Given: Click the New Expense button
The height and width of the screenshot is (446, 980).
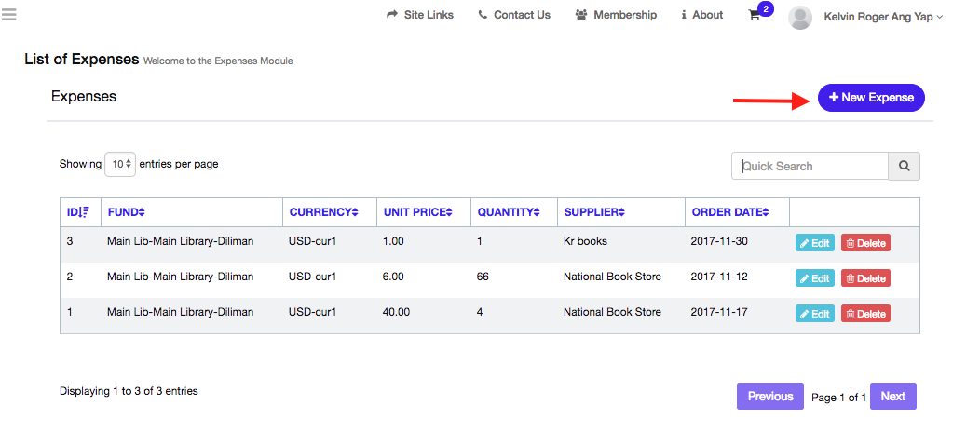Looking at the screenshot, I should tap(871, 98).
